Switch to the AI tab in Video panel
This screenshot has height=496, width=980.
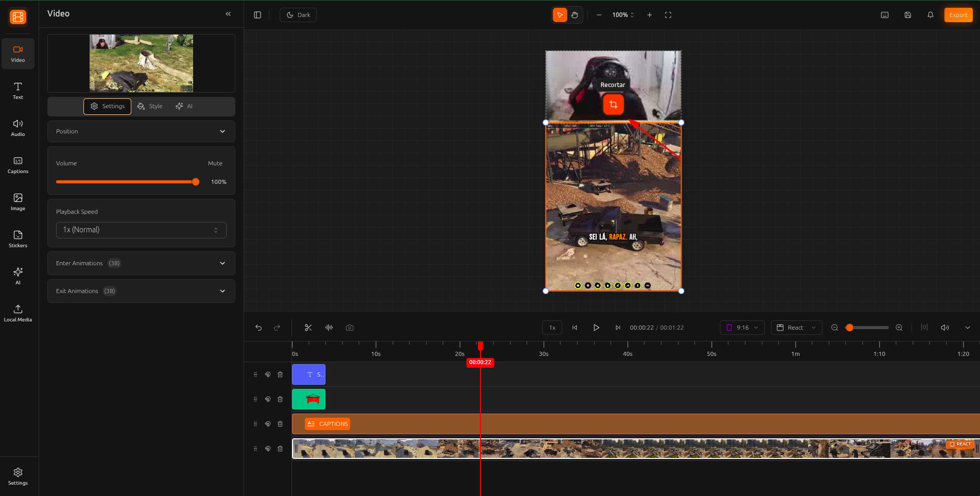[x=184, y=106]
